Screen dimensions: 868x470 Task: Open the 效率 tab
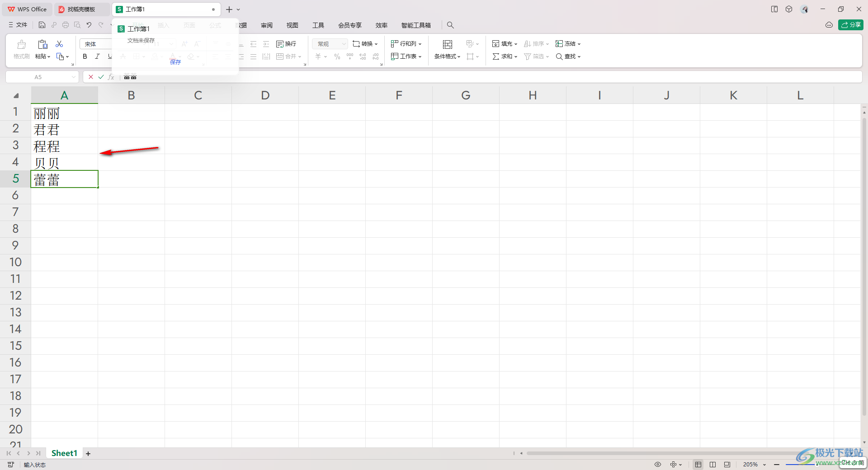point(382,25)
